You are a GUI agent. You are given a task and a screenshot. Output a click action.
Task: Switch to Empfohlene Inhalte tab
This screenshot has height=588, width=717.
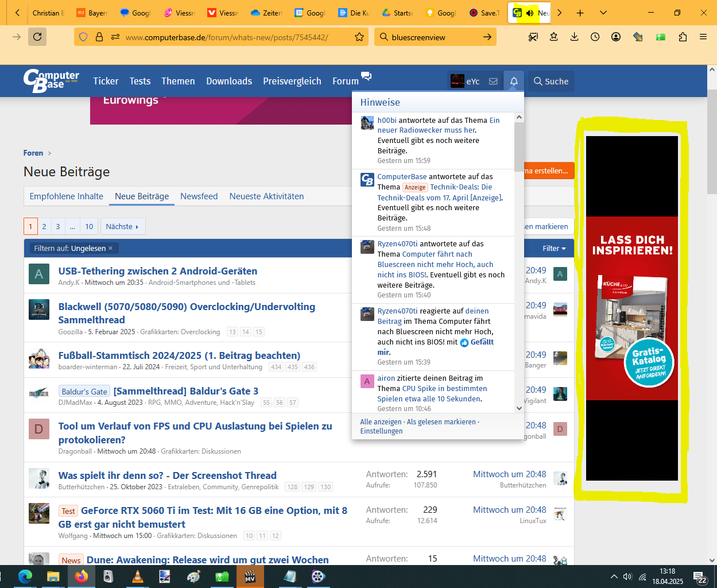(x=67, y=196)
